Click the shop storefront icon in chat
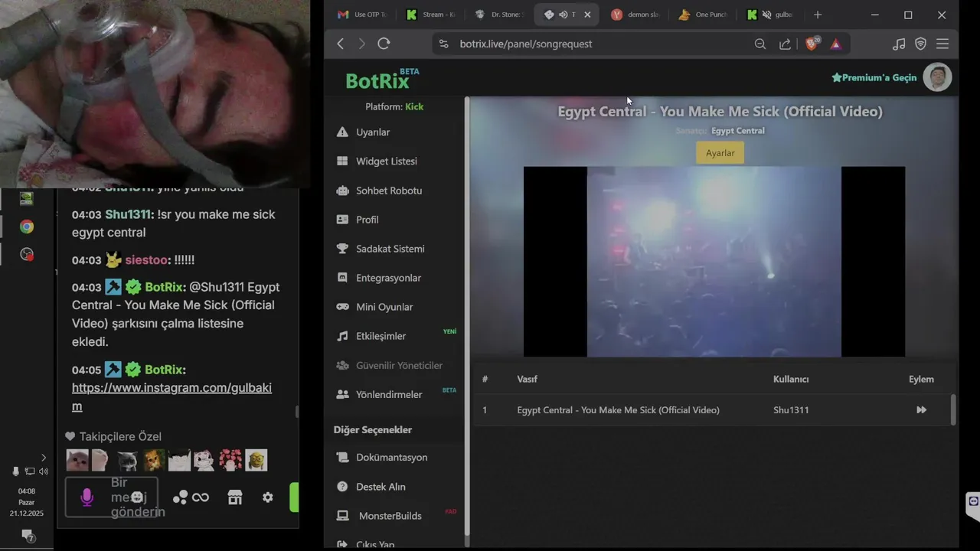This screenshot has height=551, width=980. [x=235, y=497]
